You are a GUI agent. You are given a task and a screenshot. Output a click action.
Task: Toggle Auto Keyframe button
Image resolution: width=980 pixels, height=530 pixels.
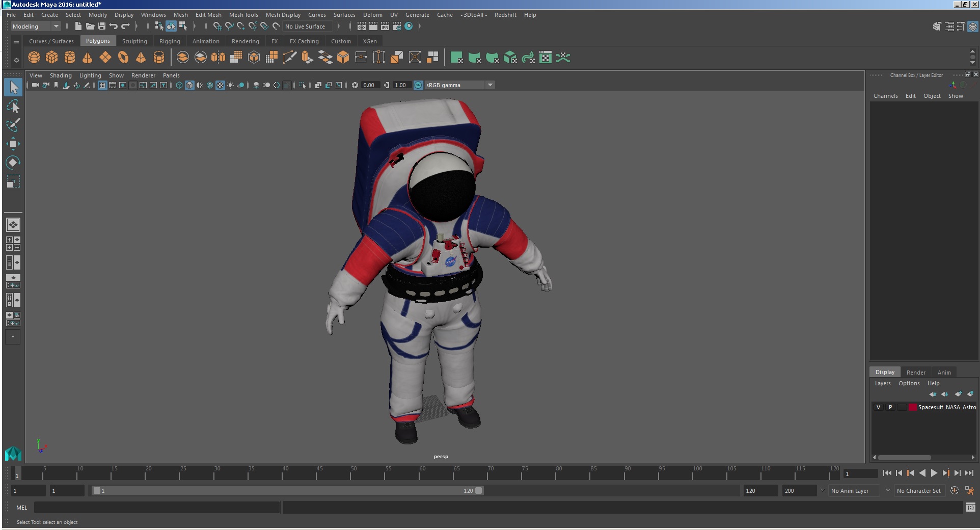(955, 491)
